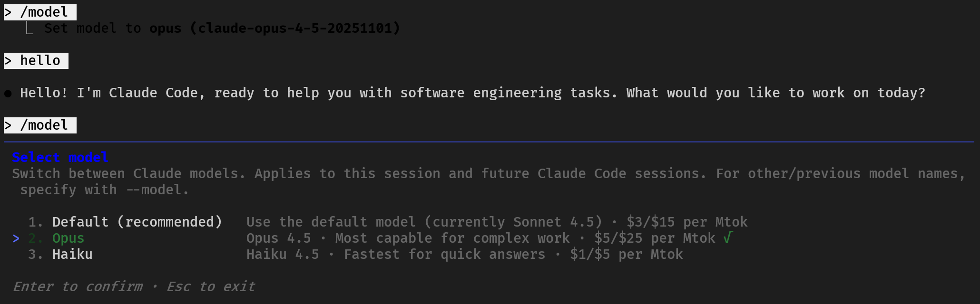Click the number 3 list marker
This screenshot has width=980, height=304.
[x=36, y=254]
